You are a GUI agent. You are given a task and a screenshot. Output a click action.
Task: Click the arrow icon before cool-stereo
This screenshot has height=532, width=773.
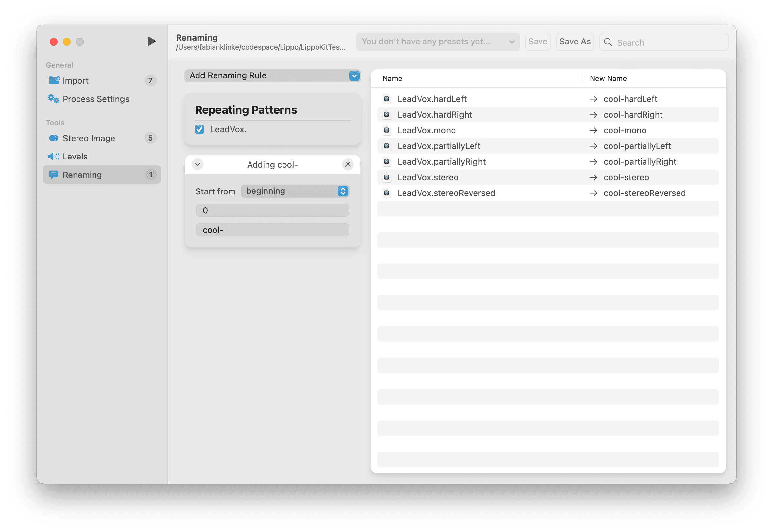[x=593, y=177]
